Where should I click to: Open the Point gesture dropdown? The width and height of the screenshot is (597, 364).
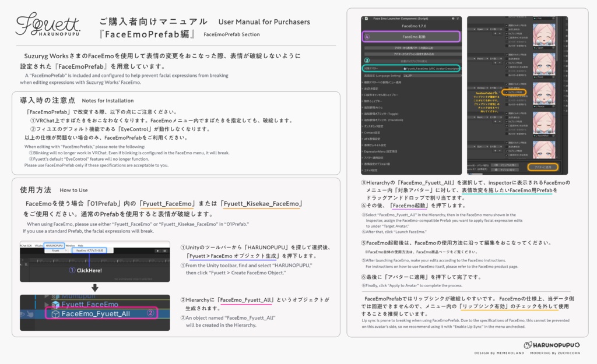click(482, 59)
